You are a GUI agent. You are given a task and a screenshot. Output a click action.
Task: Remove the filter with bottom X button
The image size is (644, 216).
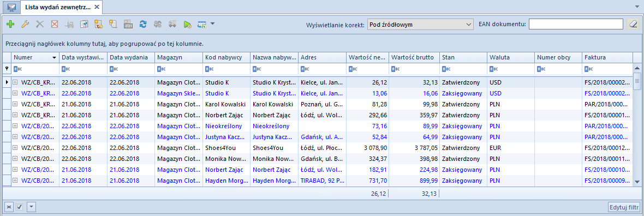coord(9,207)
